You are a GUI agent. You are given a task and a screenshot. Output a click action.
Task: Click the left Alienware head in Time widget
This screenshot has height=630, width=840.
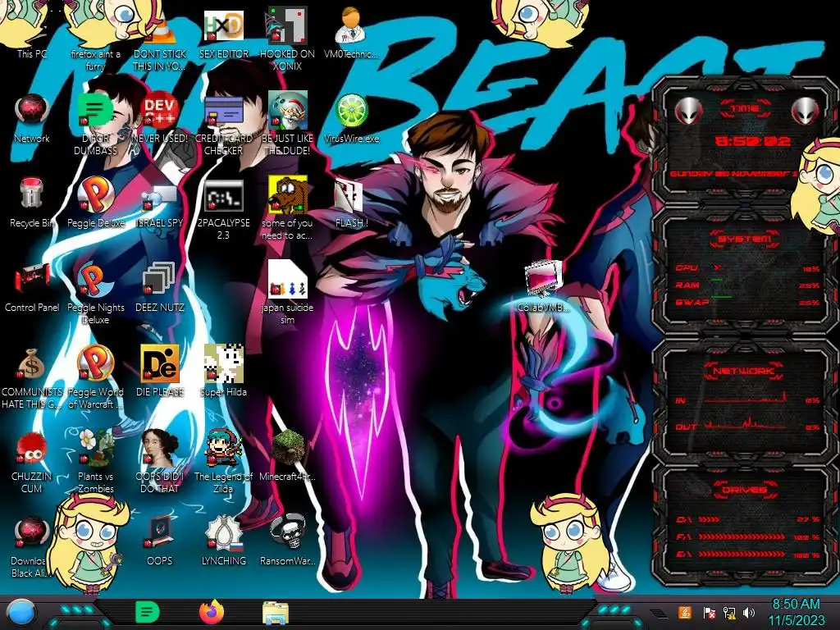[x=688, y=111]
